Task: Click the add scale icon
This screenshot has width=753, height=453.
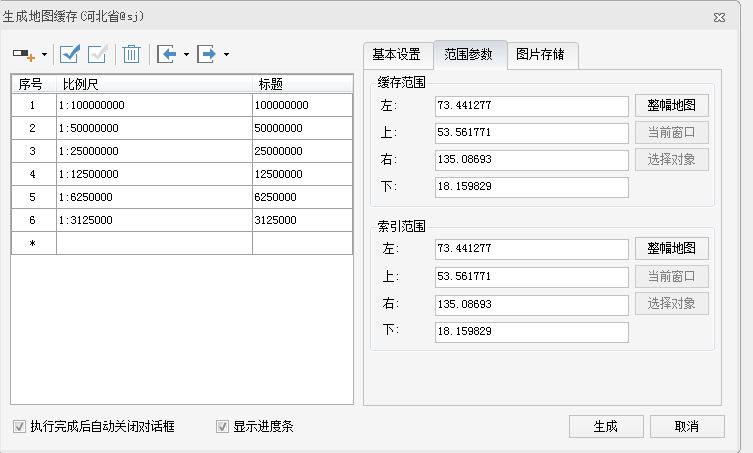Action: pyautogui.click(x=24, y=54)
